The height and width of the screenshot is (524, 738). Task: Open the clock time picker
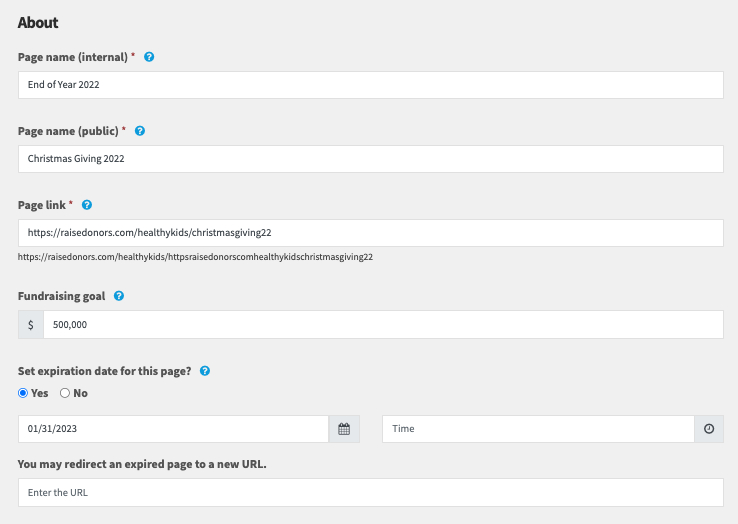click(x=709, y=429)
